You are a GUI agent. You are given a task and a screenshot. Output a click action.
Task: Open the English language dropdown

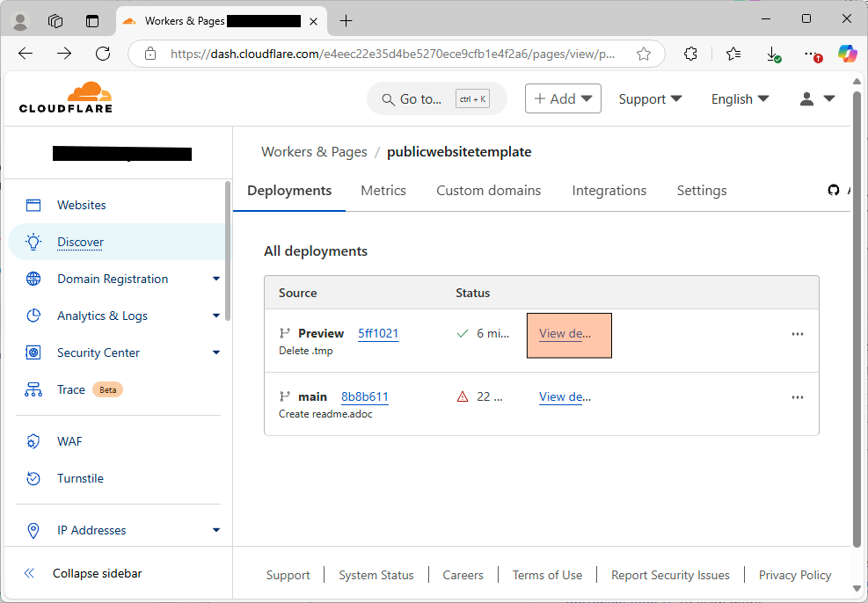pos(740,98)
